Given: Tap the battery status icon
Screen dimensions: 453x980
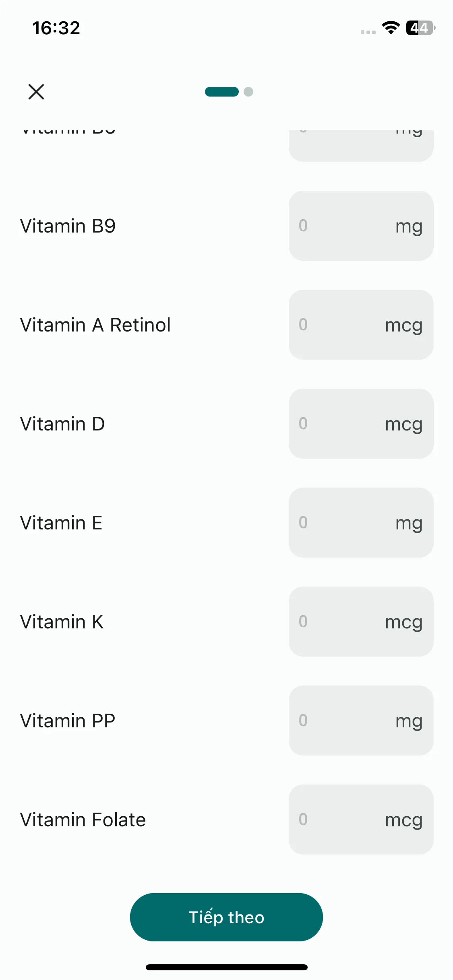Looking at the screenshot, I should pyautogui.click(x=420, y=28).
